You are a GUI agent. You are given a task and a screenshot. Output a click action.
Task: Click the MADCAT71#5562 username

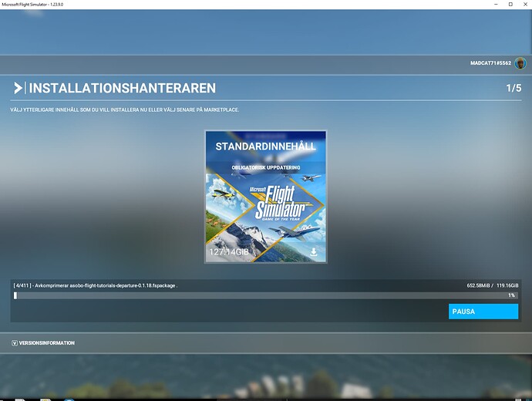490,63
